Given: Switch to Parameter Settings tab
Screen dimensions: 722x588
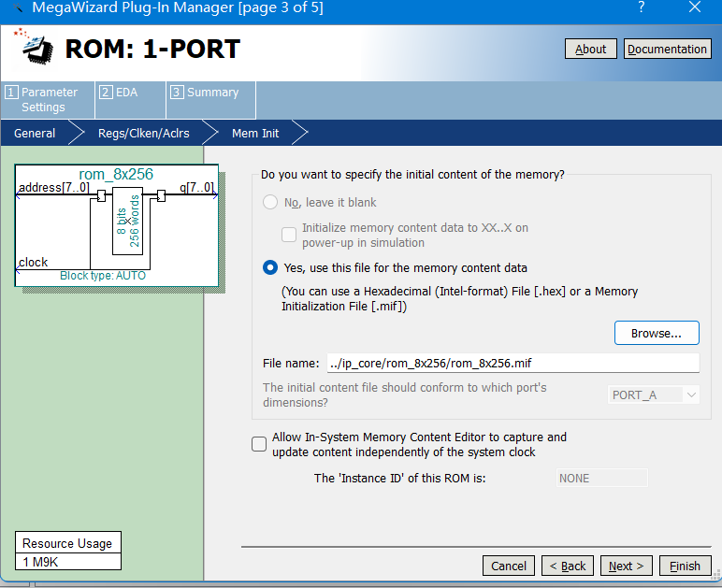Looking at the screenshot, I should [x=48, y=100].
